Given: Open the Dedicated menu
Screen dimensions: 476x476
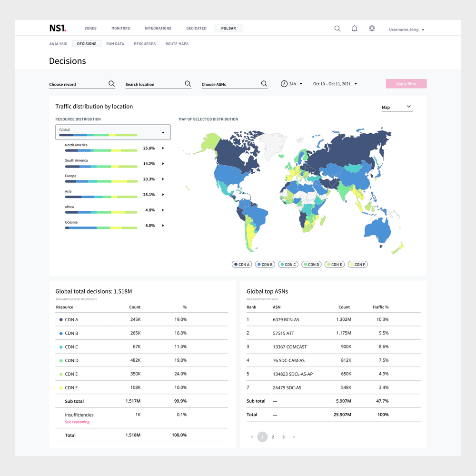Looking at the screenshot, I should (197, 28).
